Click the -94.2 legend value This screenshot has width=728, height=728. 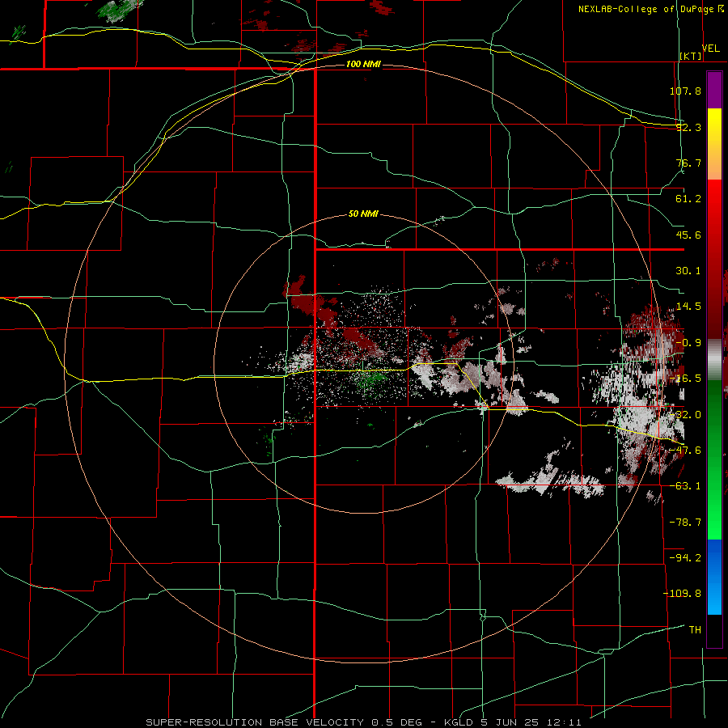click(x=685, y=557)
